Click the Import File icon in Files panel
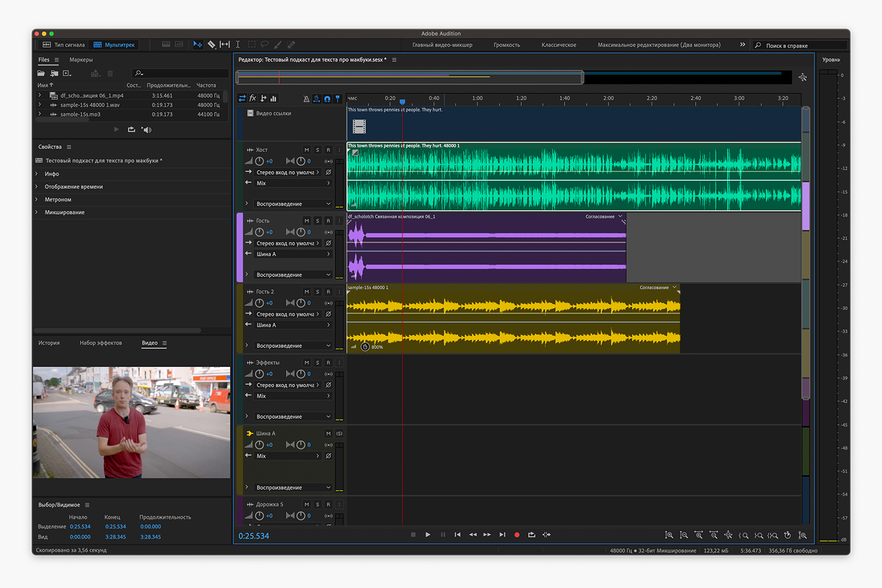The height and width of the screenshot is (588, 882). 54,74
